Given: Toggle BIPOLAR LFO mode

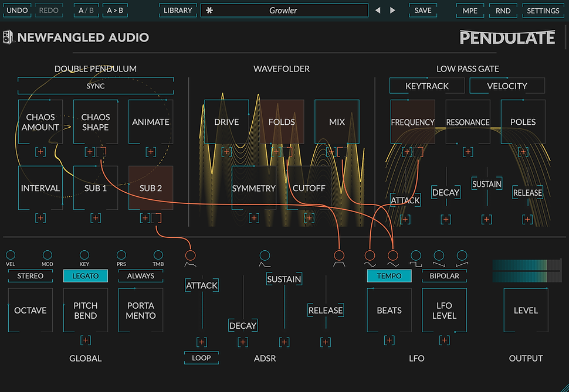Looking at the screenshot, I should (444, 276).
